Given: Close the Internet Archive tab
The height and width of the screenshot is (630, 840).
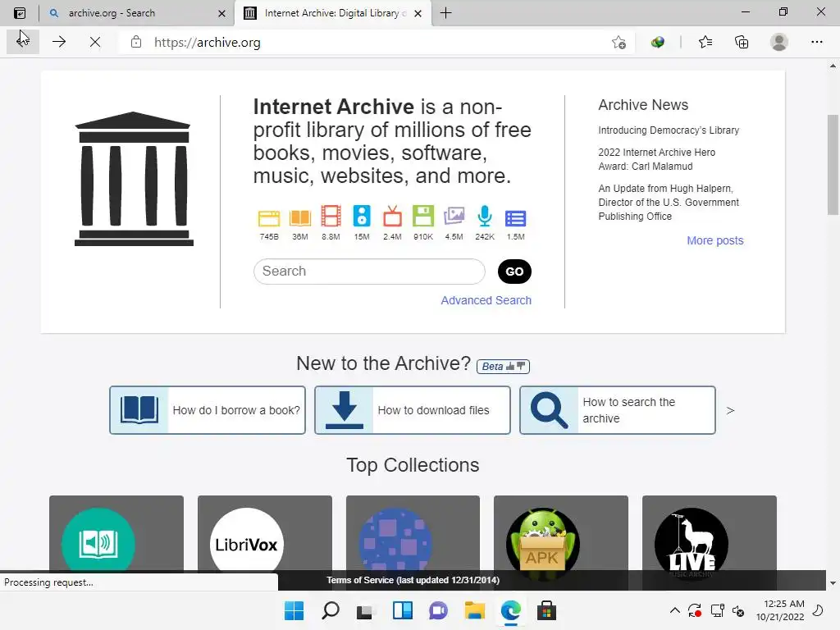Looking at the screenshot, I should coord(418,13).
